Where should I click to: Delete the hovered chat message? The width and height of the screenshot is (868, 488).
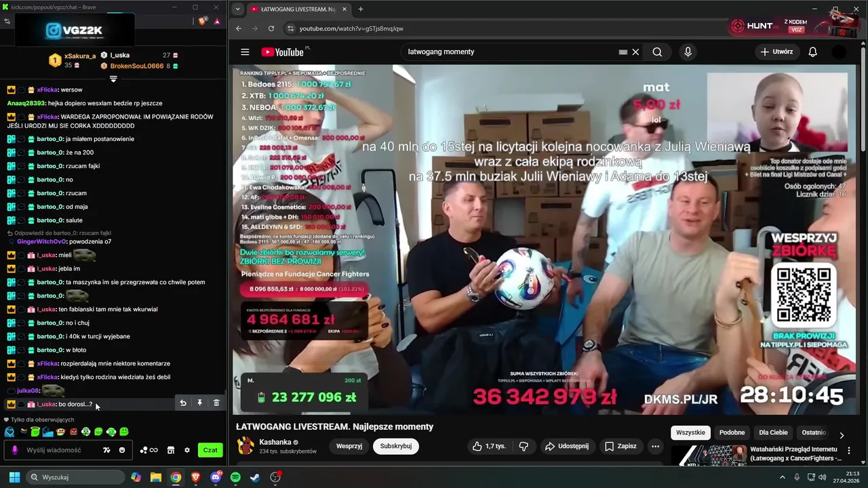point(216,403)
